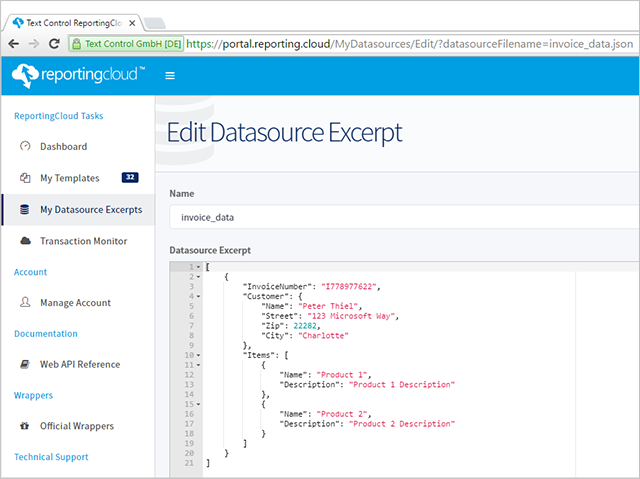The height and width of the screenshot is (479, 640).
Task: Click the gift icon for Official Wrappers
Action: coord(24,426)
